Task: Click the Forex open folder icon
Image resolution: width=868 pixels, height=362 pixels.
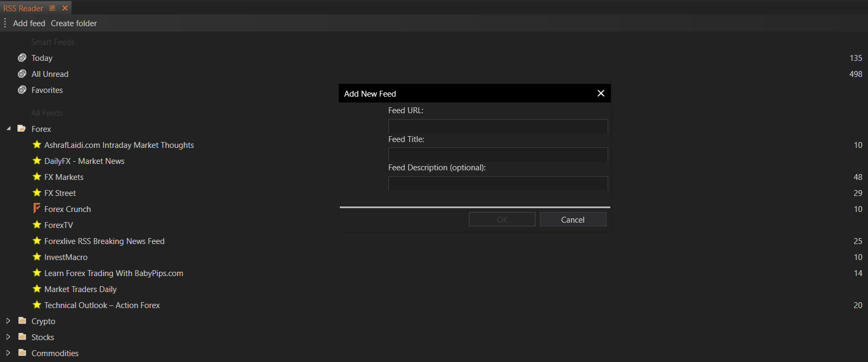Action: click(x=22, y=129)
